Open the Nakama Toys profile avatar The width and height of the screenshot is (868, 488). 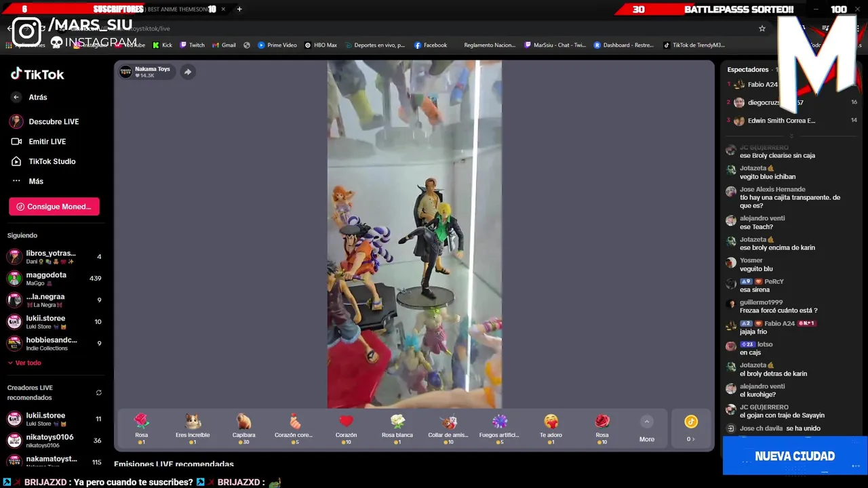pyautogui.click(x=125, y=72)
